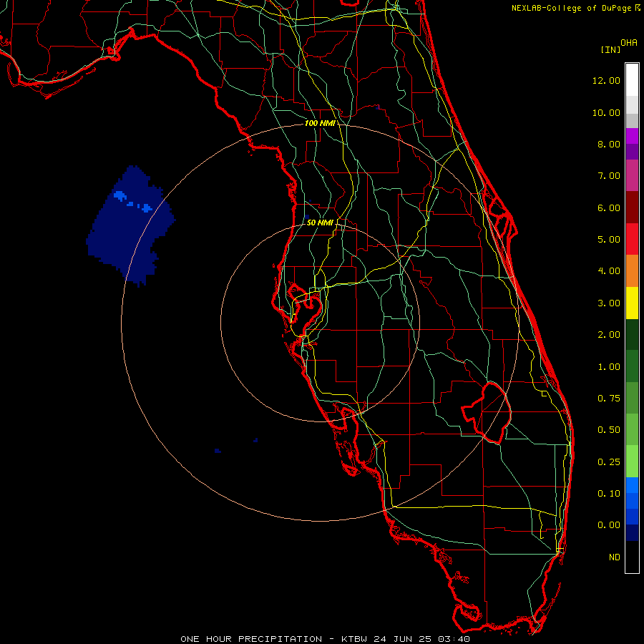This screenshot has height=644, width=644.
Task: Click the NEXLAB-College of DuPage credit text
Action: click(571, 8)
